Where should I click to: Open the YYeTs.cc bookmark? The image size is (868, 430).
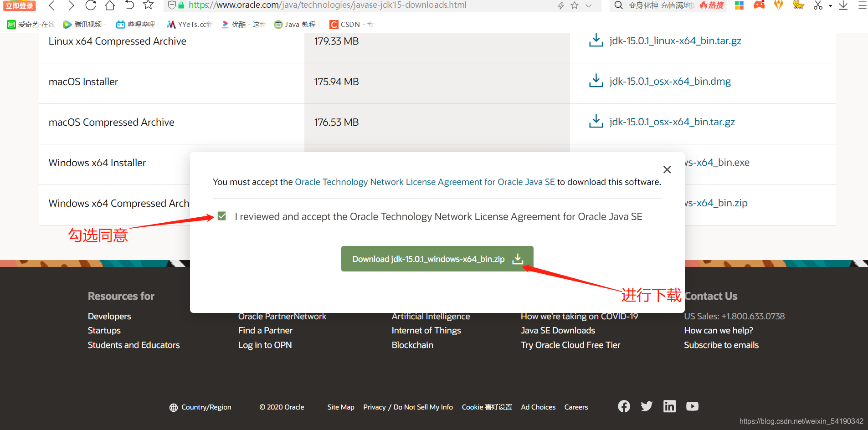click(x=190, y=25)
